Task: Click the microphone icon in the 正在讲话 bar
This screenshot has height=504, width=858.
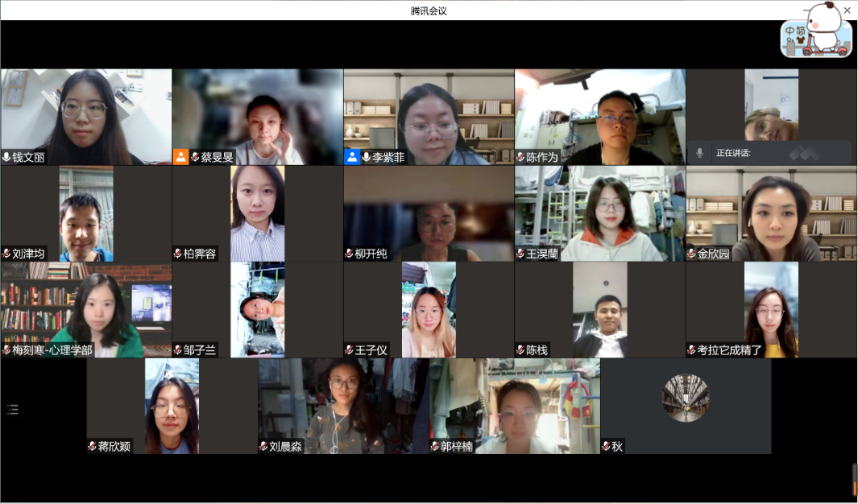Action: click(x=699, y=152)
